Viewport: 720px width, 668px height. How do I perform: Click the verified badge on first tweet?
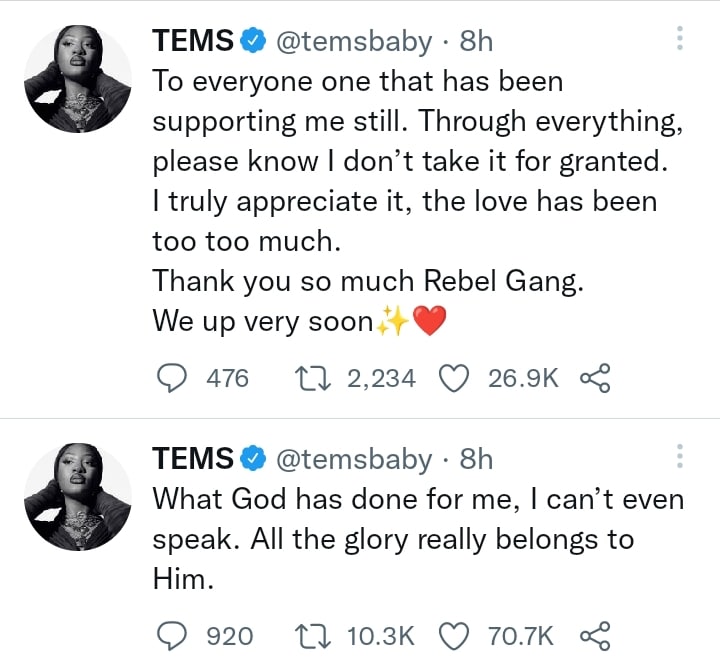coord(254,40)
